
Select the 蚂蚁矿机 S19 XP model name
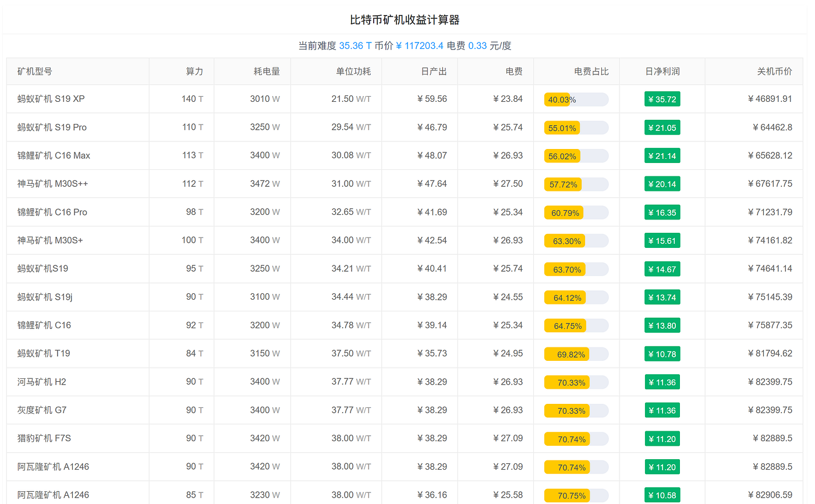51,99
